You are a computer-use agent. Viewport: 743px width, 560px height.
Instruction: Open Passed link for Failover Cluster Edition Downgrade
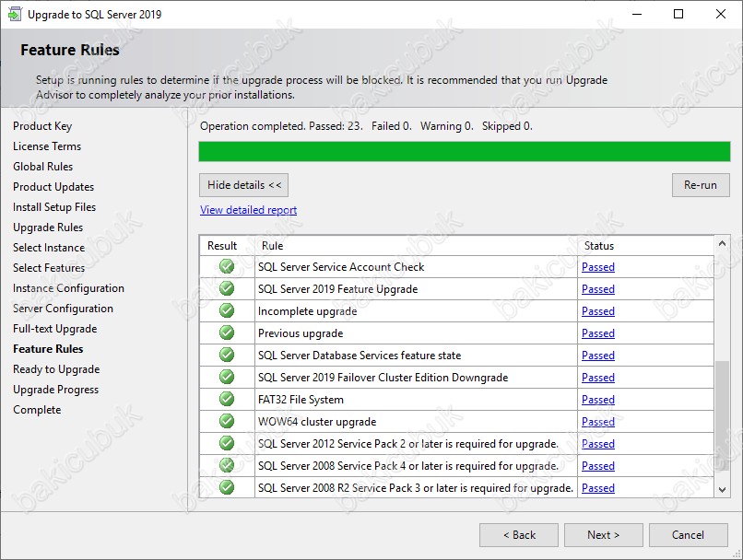(598, 378)
